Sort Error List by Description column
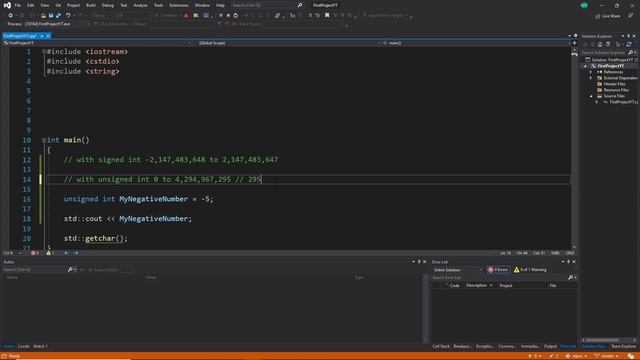640x360 pixels. 476,285
